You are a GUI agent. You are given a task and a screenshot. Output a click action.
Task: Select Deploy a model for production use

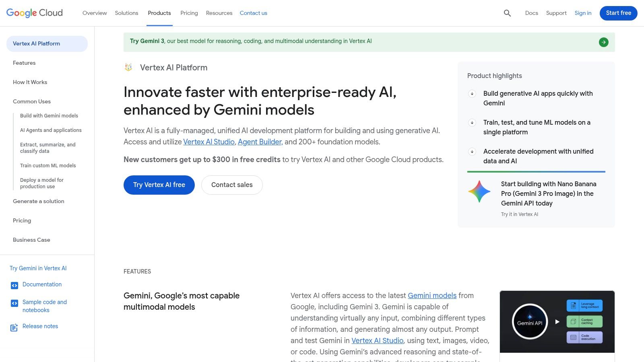(42, 183)
